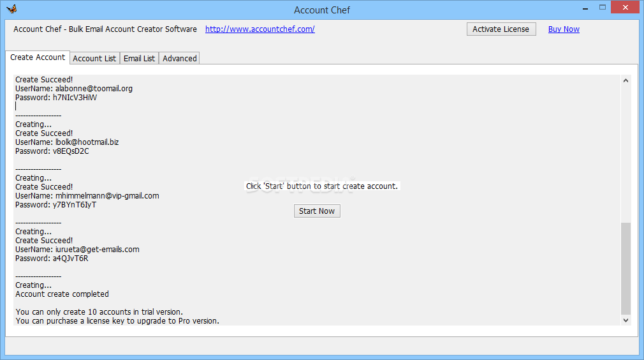Click the password a4QJvT6R line
This screenshot has height=360, width=644.
click(52, 259)
